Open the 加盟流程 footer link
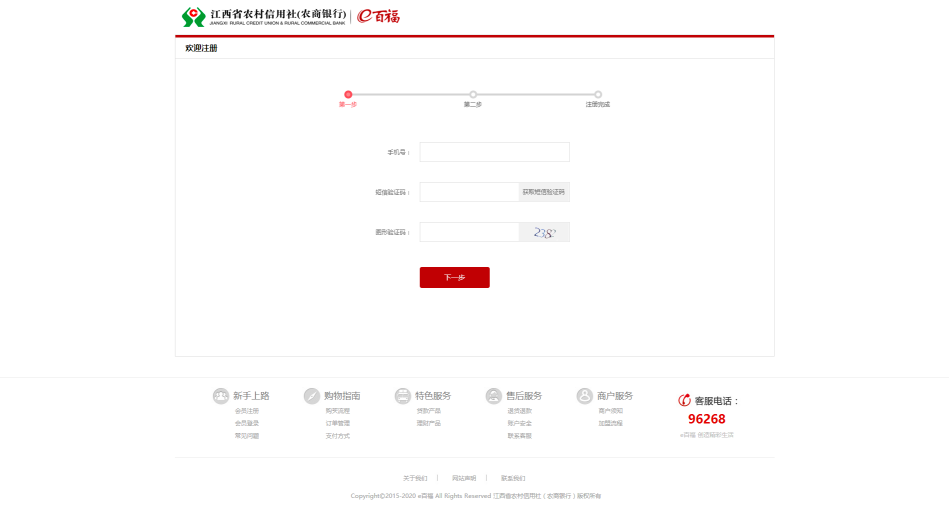 click(x=610, y=423)
